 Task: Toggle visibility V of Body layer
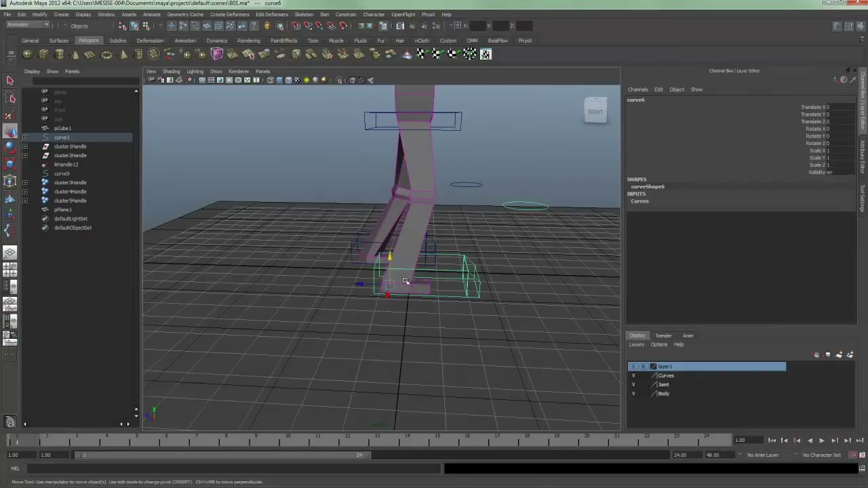click(x=633, y=394)
